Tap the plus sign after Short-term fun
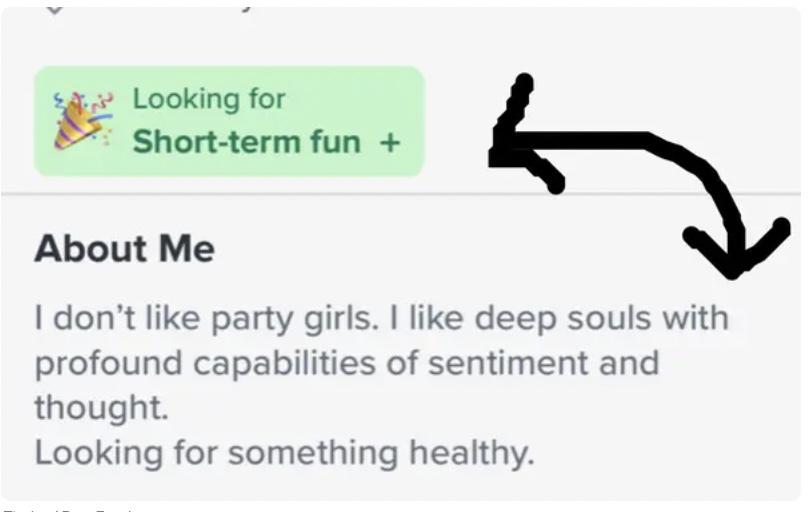 [x=389, y=142]
